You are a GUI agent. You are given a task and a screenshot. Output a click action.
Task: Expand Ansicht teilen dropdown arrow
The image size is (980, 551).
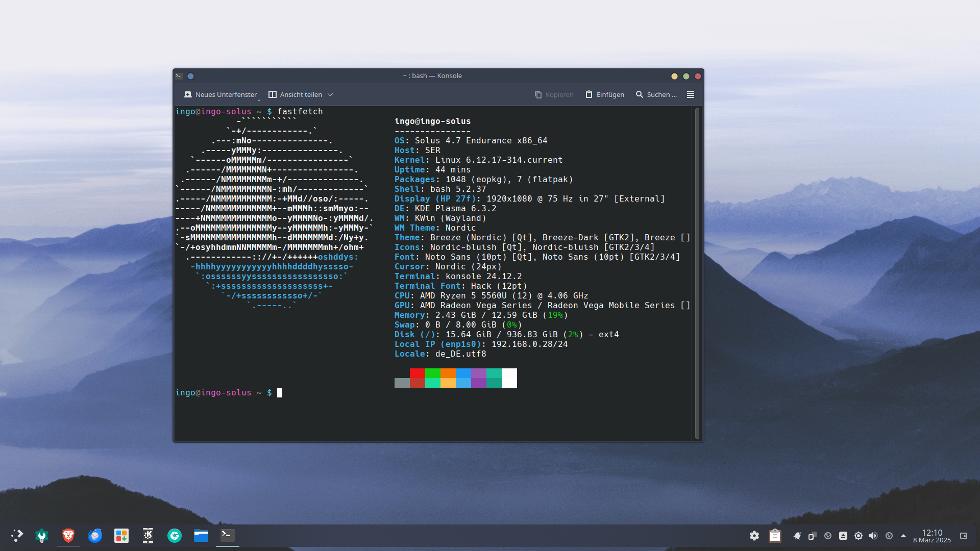click(x=330, y=94)
